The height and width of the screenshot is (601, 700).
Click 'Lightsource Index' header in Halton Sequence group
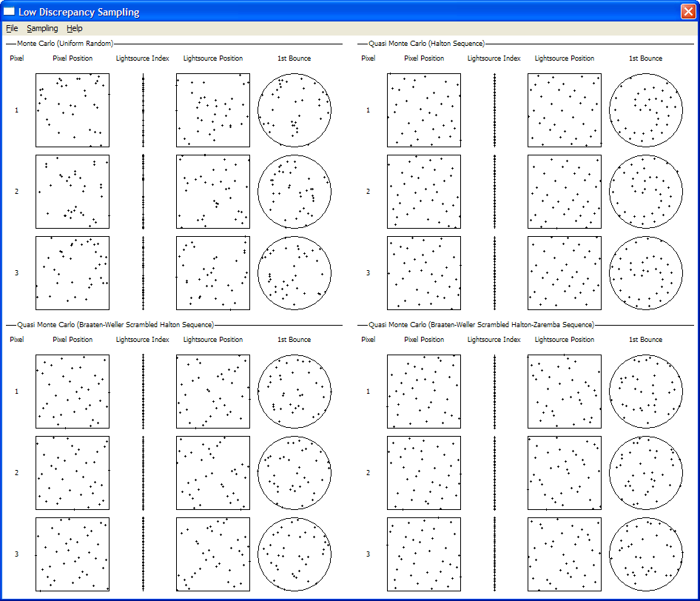[x=494, y=58]
